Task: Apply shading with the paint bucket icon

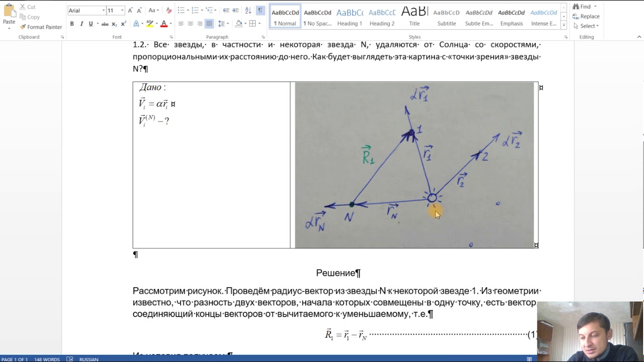Action: coord(238,24)
